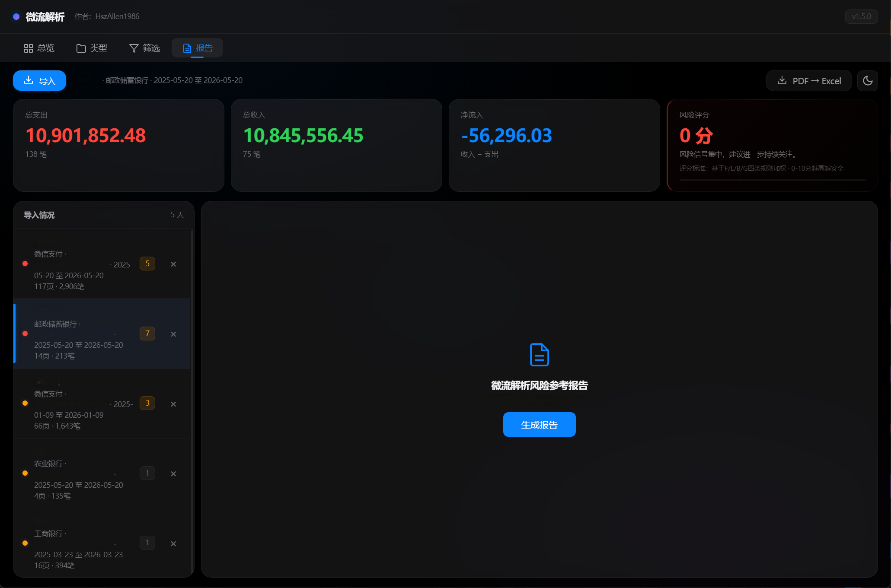Image resolution: width=891 pixels, height=588 pixels.
Task: Remove the 邮政储蓄银行 import entry
Action: [173, 334]
